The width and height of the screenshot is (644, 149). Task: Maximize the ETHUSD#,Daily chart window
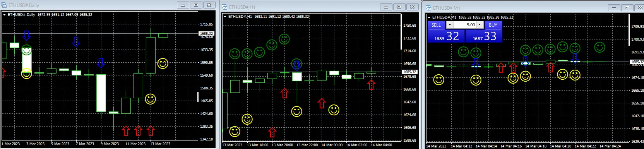tap(196, 5)
